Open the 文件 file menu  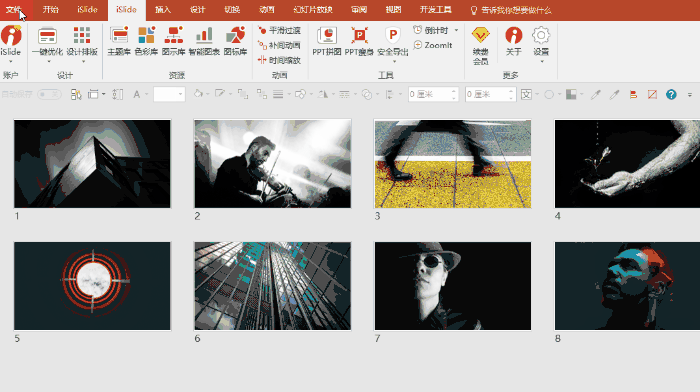click(x=13, y=10)
